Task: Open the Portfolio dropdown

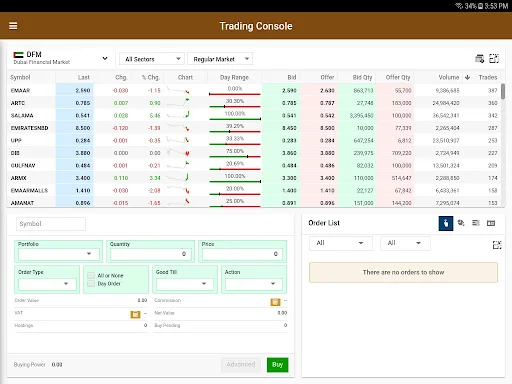Action: (x=59, y=254)
